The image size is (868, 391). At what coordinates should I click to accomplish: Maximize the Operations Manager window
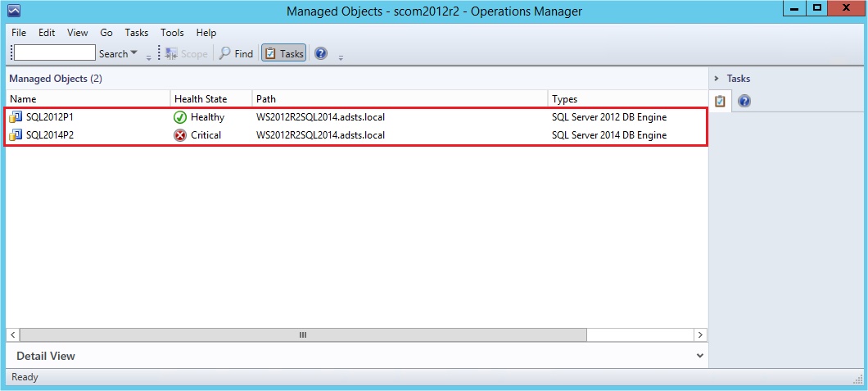click(x=816, y=8)
